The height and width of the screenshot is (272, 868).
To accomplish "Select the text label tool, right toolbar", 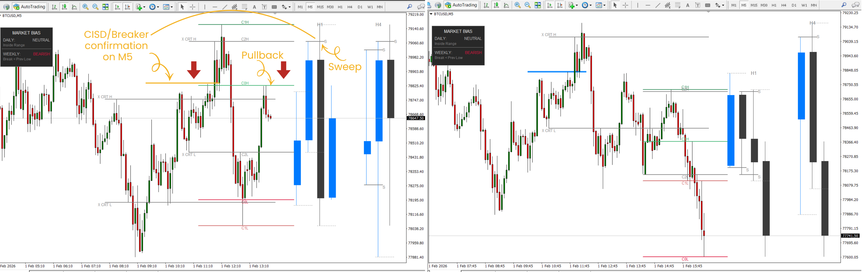I will click(x=698, y=5).
